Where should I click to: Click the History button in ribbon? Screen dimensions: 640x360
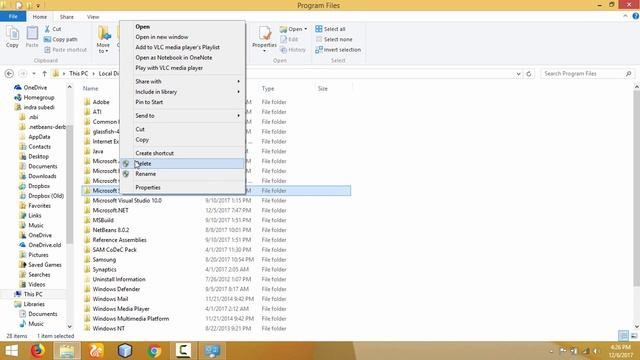[293, 49]
